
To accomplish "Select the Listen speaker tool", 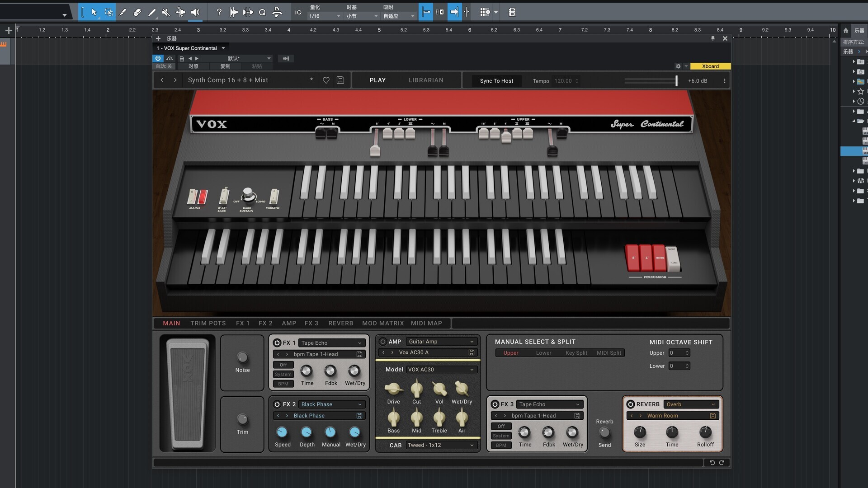I will tap(195, 12).
